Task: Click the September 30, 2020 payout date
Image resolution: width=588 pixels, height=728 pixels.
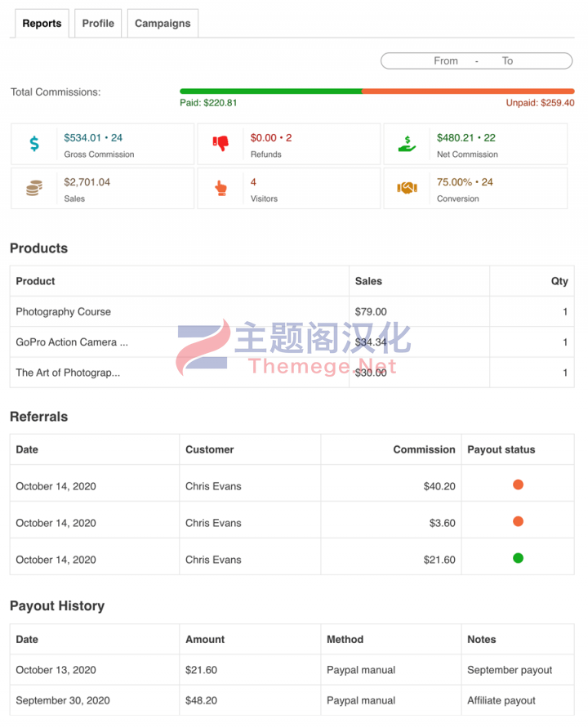Action: 63,700
